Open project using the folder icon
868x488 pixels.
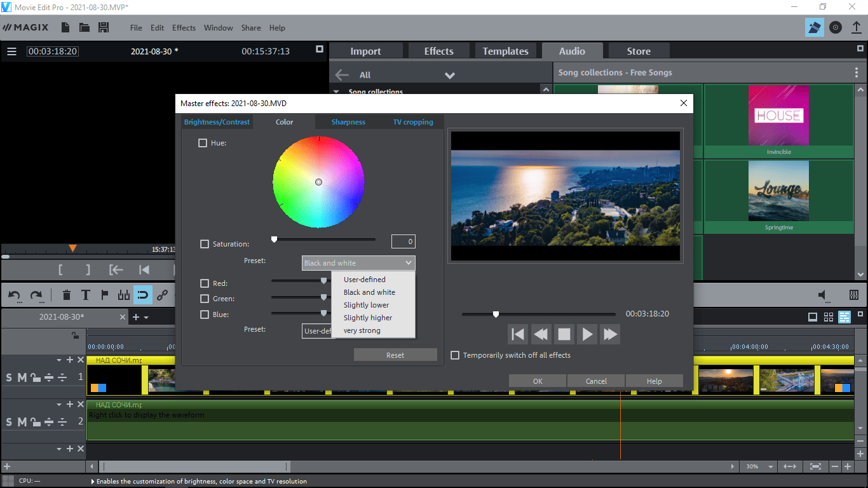tap(85, 27)
